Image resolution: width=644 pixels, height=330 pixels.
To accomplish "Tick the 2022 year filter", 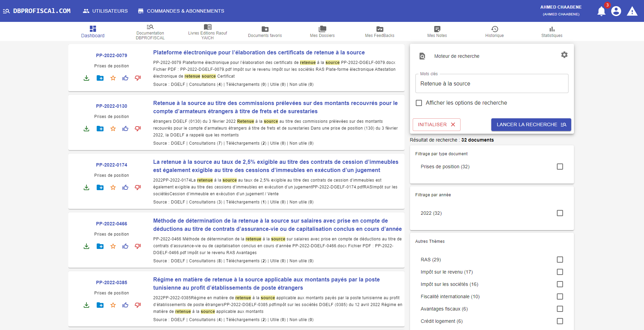I will (x=560, y=213).
